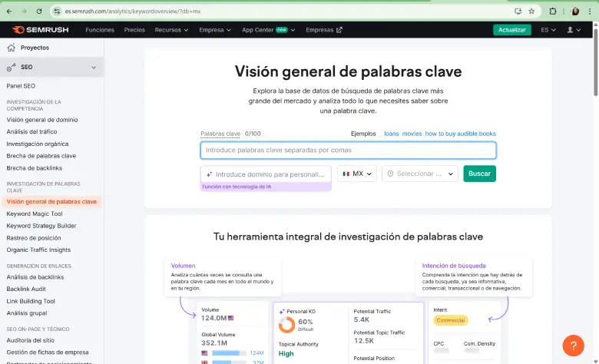Focus the domain personalization input field

266,174
